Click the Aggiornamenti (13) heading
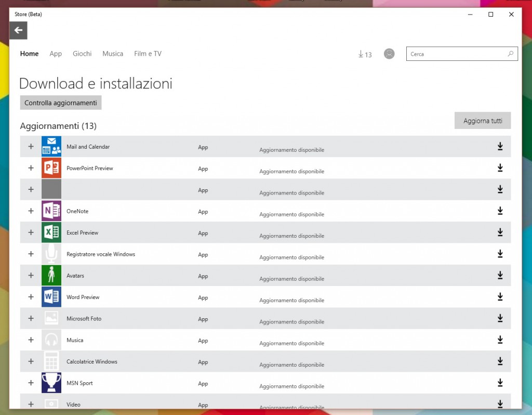 (58, 126)
